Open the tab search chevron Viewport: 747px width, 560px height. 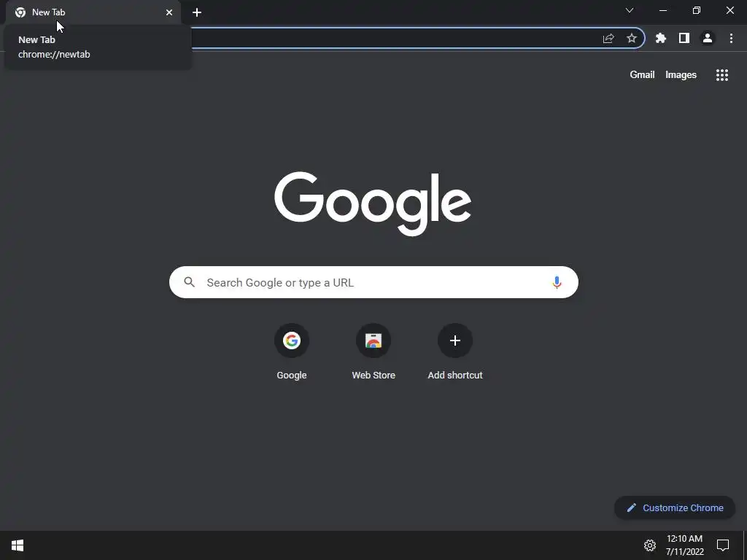point(630,10)
